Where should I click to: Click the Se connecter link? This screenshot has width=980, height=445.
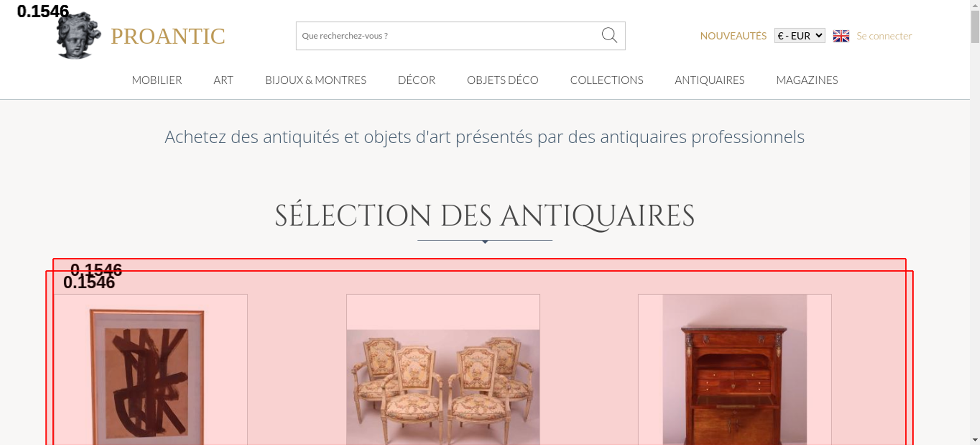click(884, 36)
